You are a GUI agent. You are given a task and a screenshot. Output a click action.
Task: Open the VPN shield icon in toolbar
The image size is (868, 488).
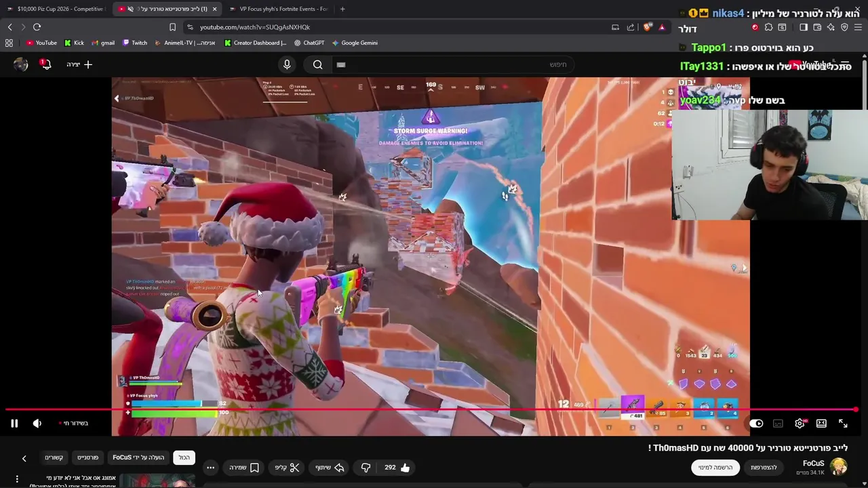pos(844,27)
